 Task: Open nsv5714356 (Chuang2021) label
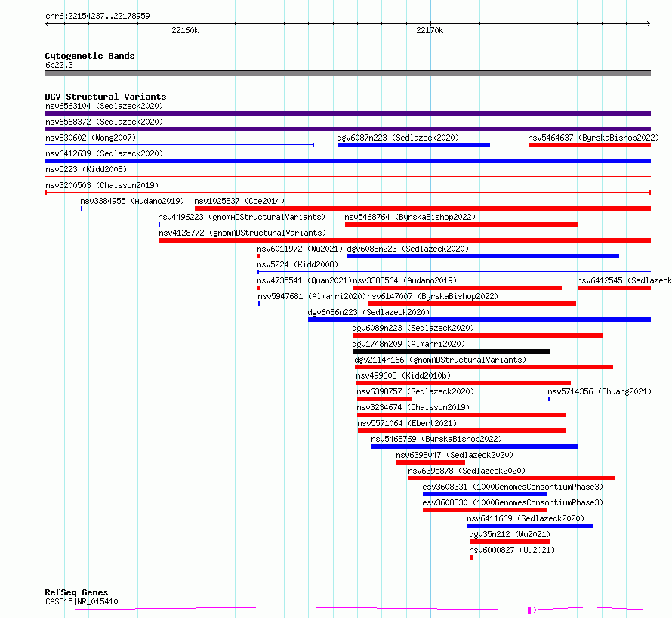point(600,391)
